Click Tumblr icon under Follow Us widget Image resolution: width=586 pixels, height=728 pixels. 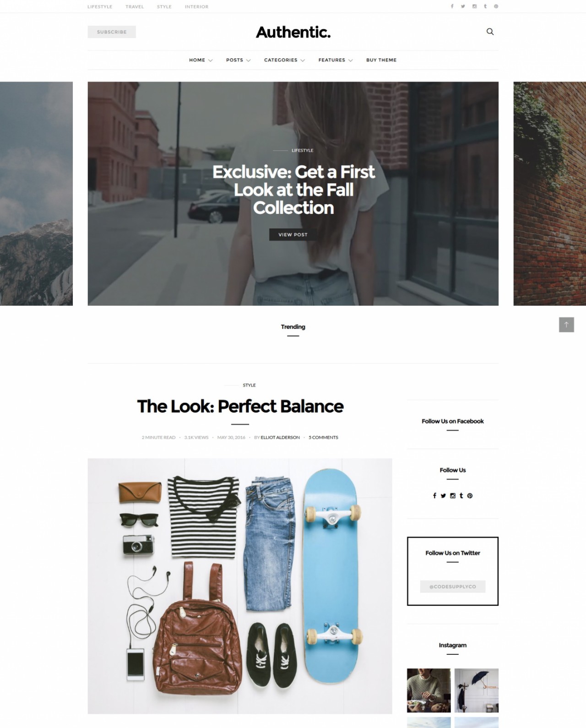pyautogui.click(x=461, y=495)
